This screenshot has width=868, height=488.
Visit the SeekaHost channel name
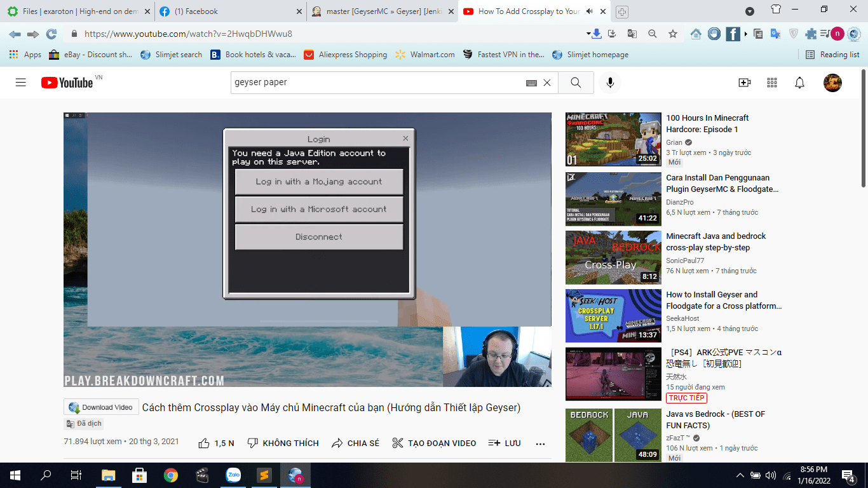pyautogui.click(x=682, y=318)
